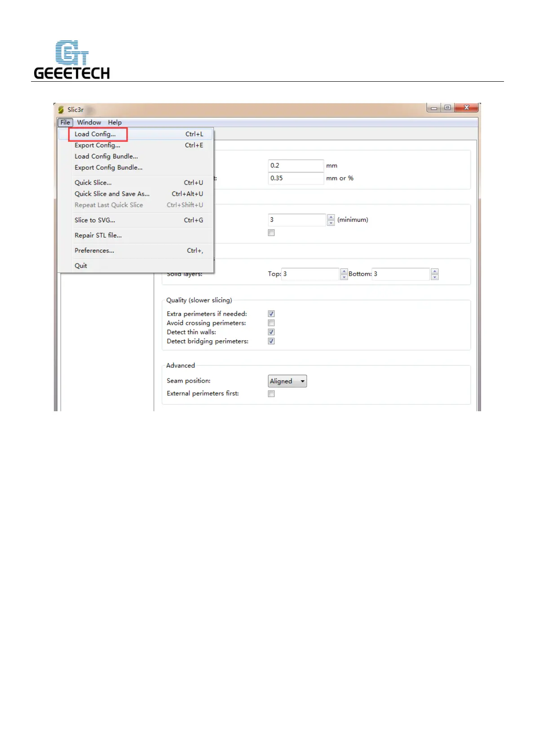Enable External perimeters first checkbox

(x=271, y=394)
